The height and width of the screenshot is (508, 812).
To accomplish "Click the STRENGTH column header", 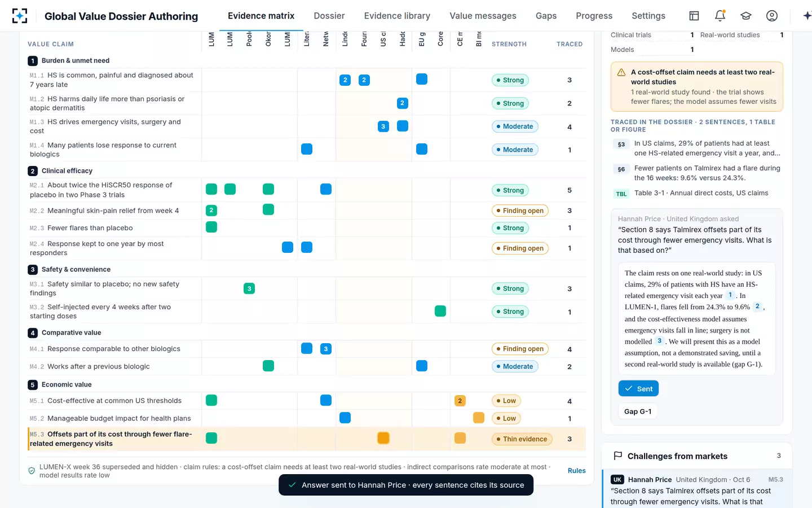I will (x=509, y=44).
